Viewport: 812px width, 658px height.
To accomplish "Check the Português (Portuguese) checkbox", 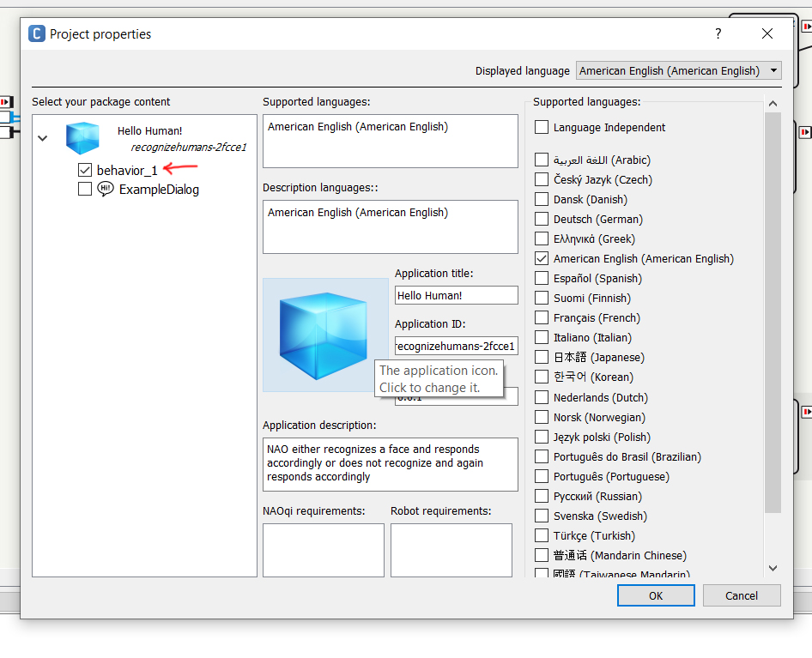I will pos(541,476).
